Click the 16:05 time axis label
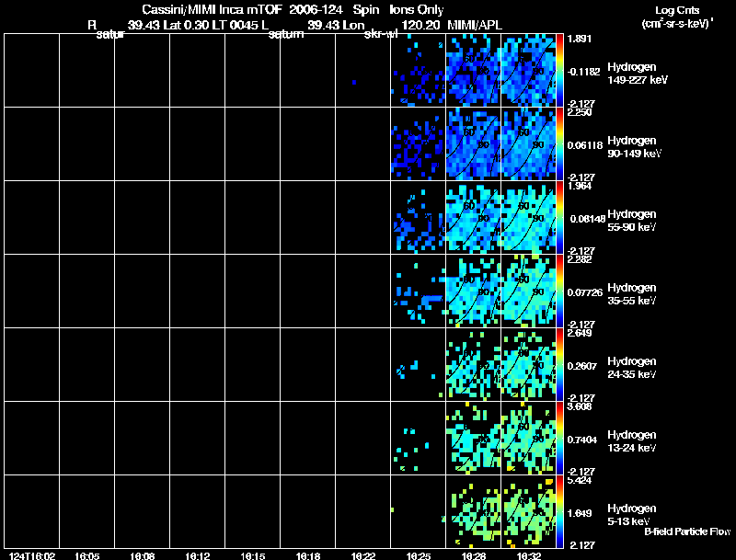The width and height of the screenshot is (736, 560). (86, 555)
